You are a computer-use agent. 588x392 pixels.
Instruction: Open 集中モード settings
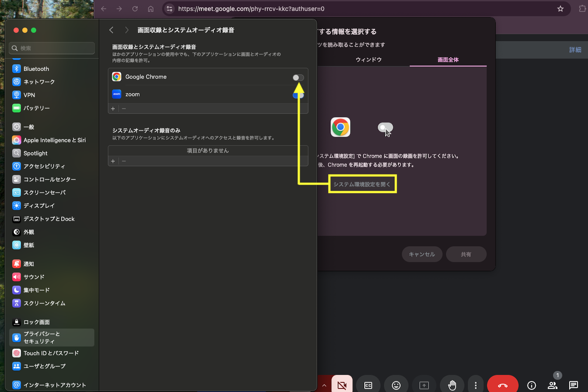[x=52, y=290]
